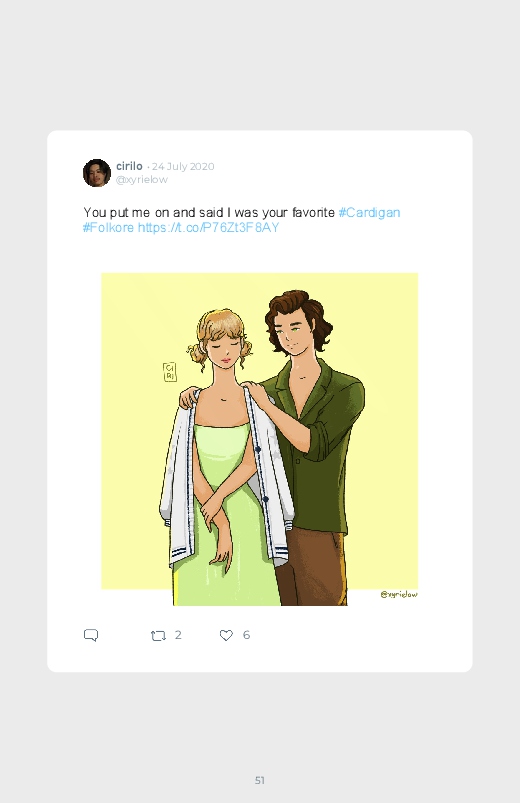Viewport: 520px width, 803px height.
Task: Click the CIRI signature stamp in the artwork
Action: (170, 372)
